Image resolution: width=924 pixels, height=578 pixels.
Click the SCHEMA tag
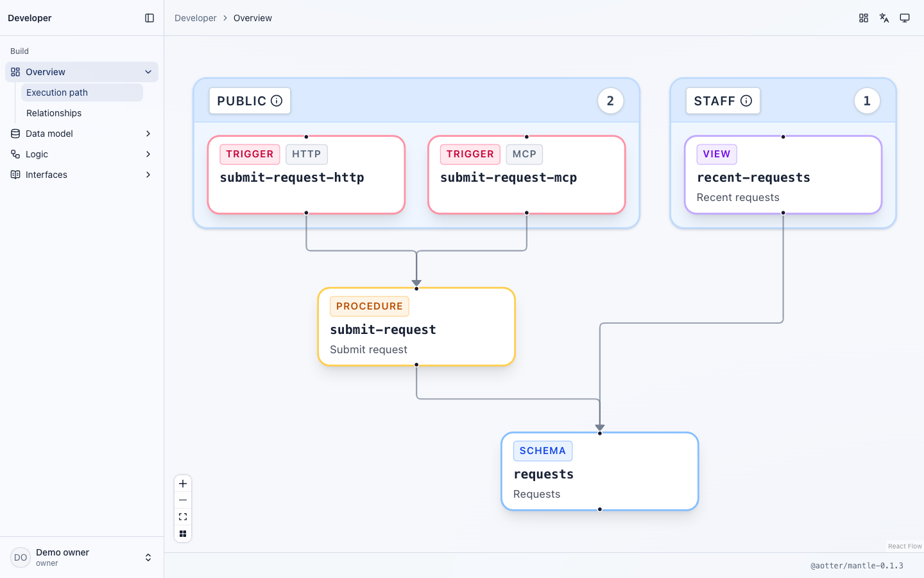point(543,451)
